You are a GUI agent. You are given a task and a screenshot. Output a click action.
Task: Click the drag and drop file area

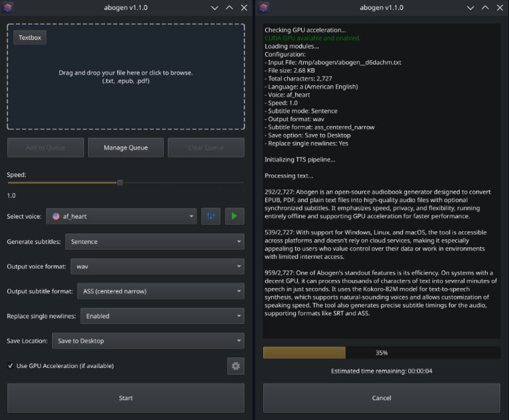point(126,77)
